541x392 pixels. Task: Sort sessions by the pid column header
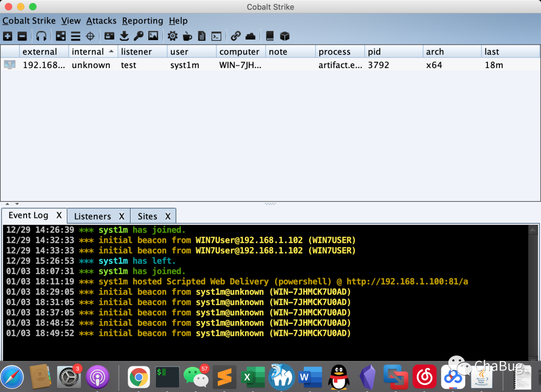click(394, 52)
